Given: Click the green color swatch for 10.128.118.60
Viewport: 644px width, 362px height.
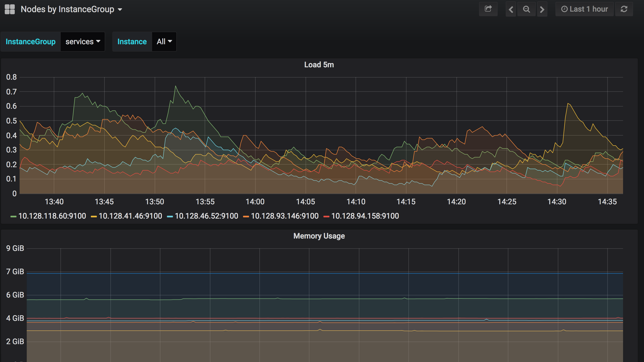Looking at the screenshot, I should point(13,216).
